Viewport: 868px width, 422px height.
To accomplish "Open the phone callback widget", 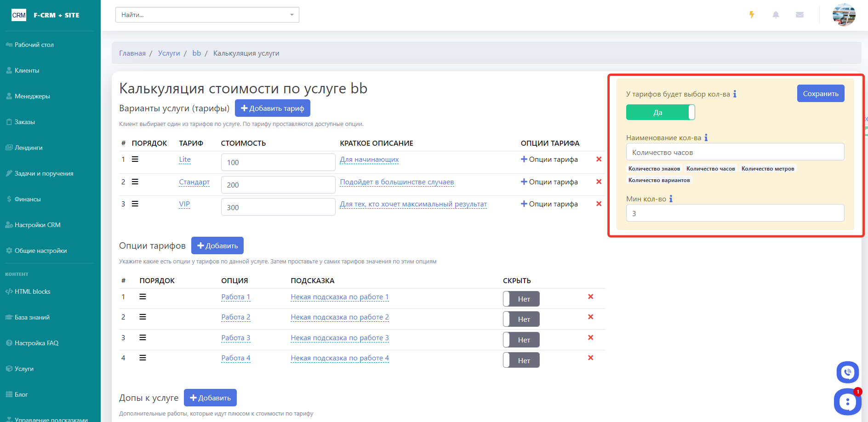I will (x=847, y=372).
